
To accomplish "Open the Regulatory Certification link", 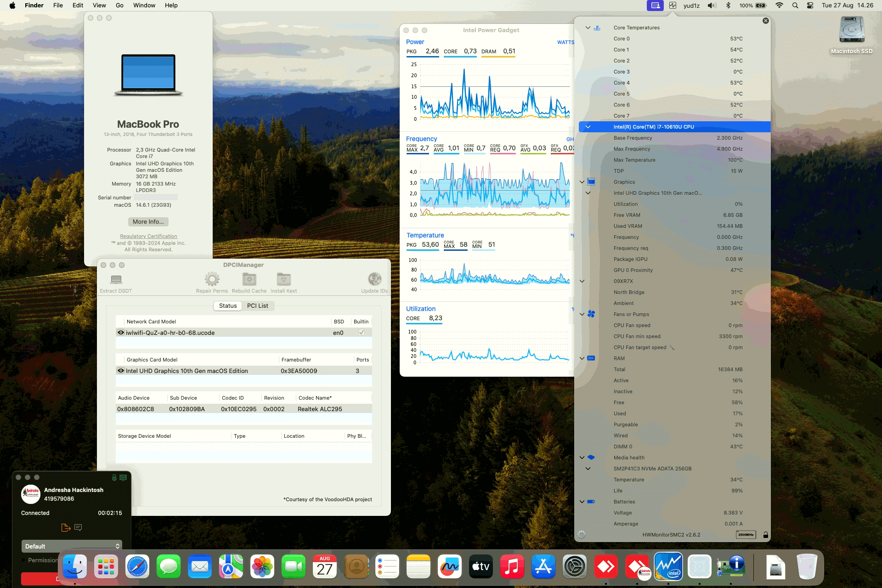I will [148, 236].
